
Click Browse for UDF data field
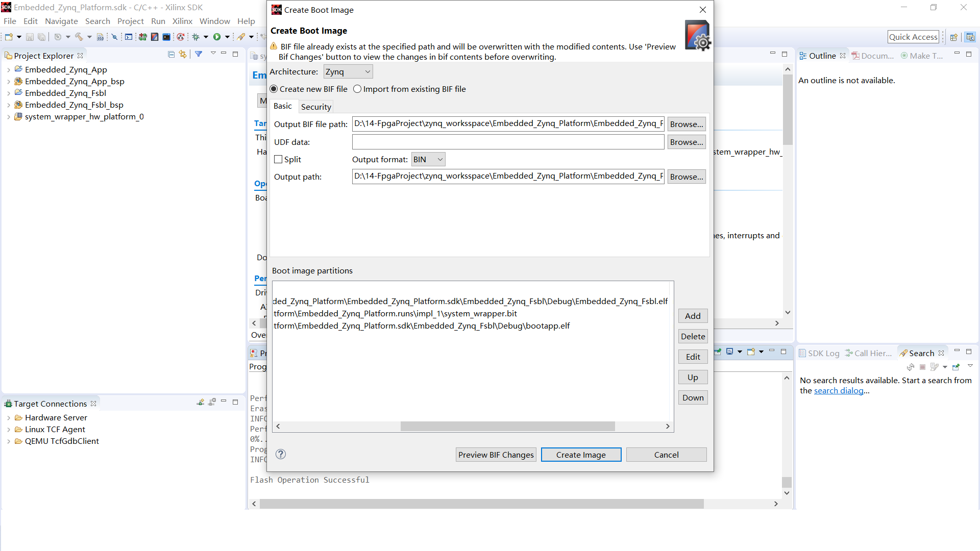686,141
